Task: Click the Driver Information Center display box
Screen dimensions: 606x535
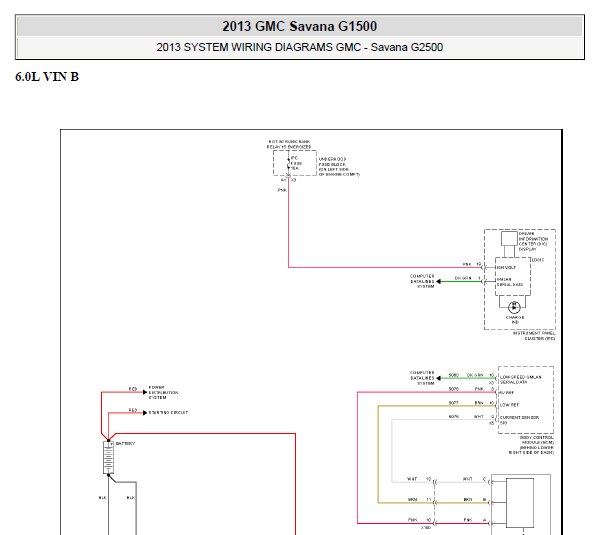Action: (x=509, y=239)
